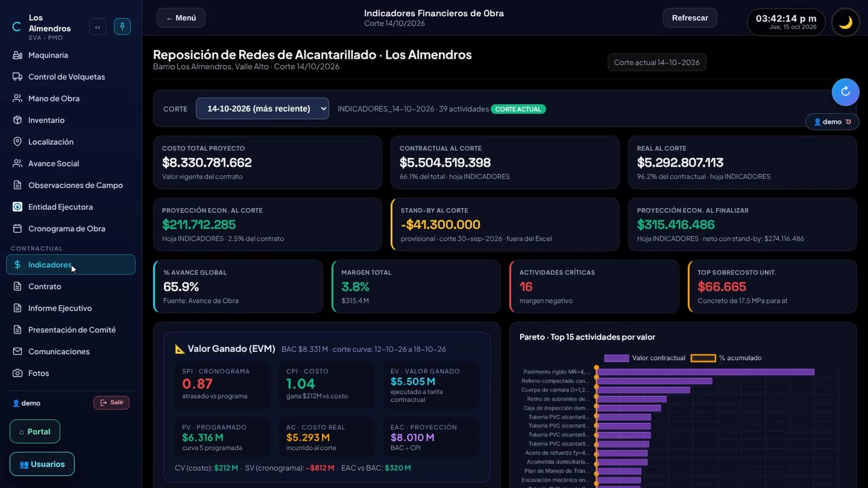Image resolution: width=868 pixels, height=488 pixels.
Task: Open the Usuarios button
Action: point(42,464)
